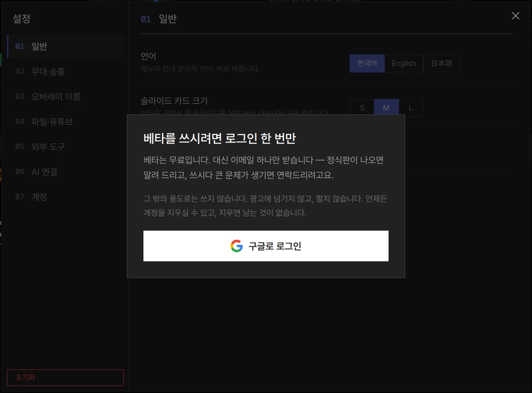This screenshot has height=393, width=532.
Task: Open the 계정 section
Action: click(x=65, y=197)
